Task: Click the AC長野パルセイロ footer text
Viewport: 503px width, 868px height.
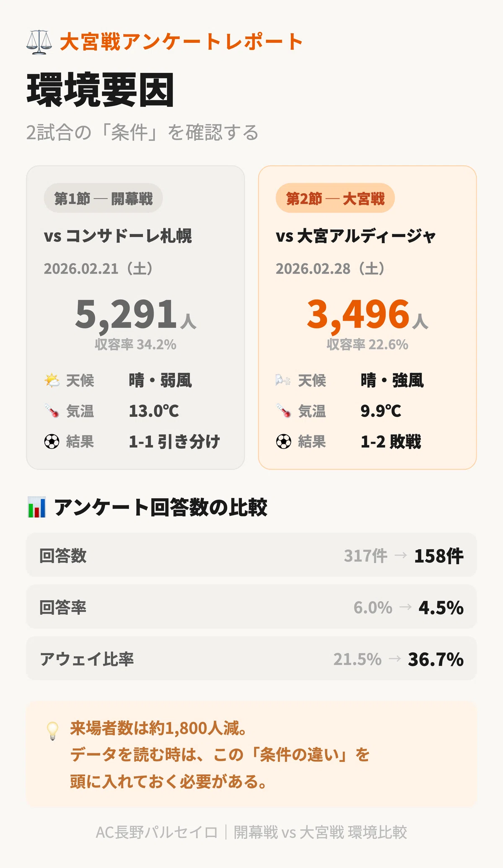Action: coord(157,832)
